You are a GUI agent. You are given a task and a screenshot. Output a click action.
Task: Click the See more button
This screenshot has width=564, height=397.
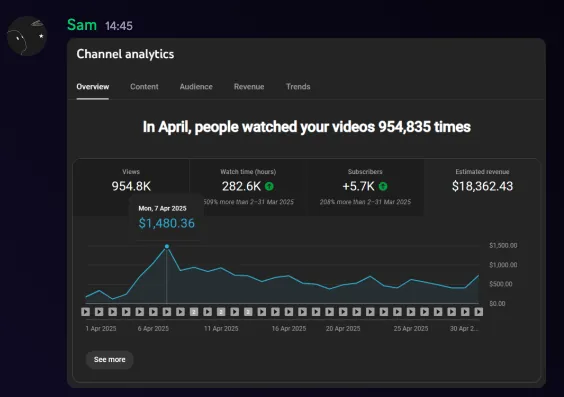coord(110,360)
